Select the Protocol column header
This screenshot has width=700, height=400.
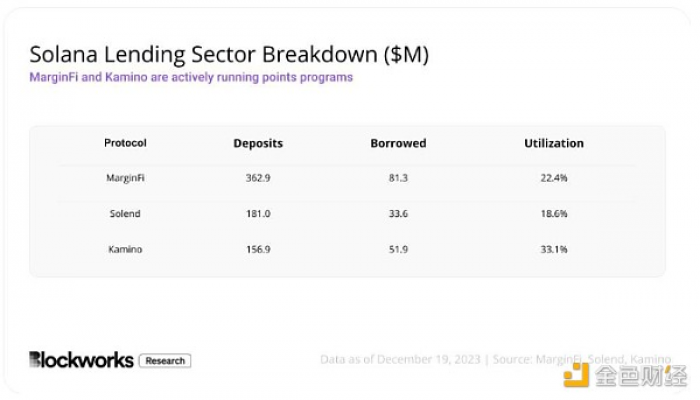125,143
